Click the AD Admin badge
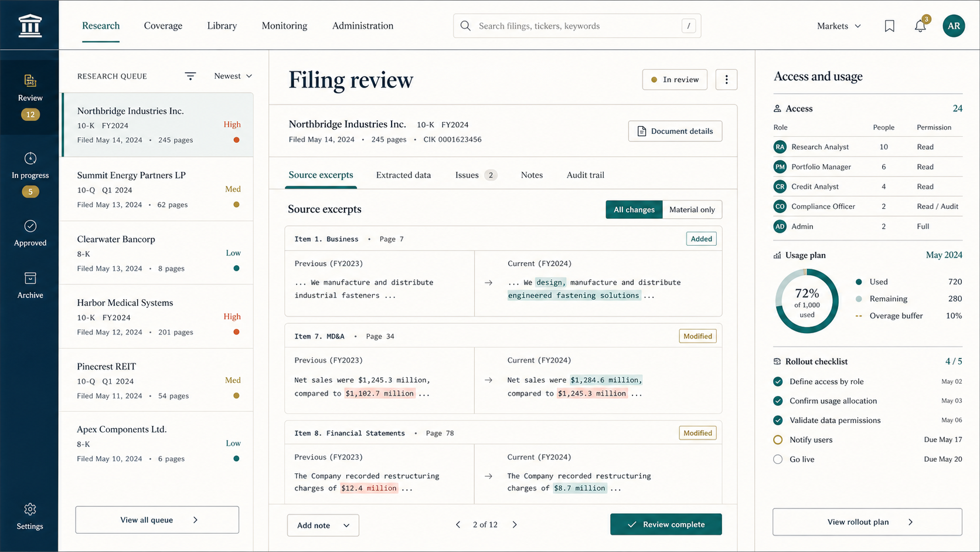The image size is (980, 552). [780, 226]
